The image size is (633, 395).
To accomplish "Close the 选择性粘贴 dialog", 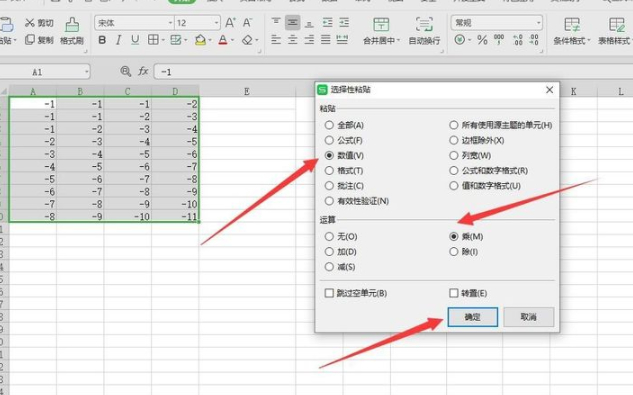I will [x=549, y=90].
